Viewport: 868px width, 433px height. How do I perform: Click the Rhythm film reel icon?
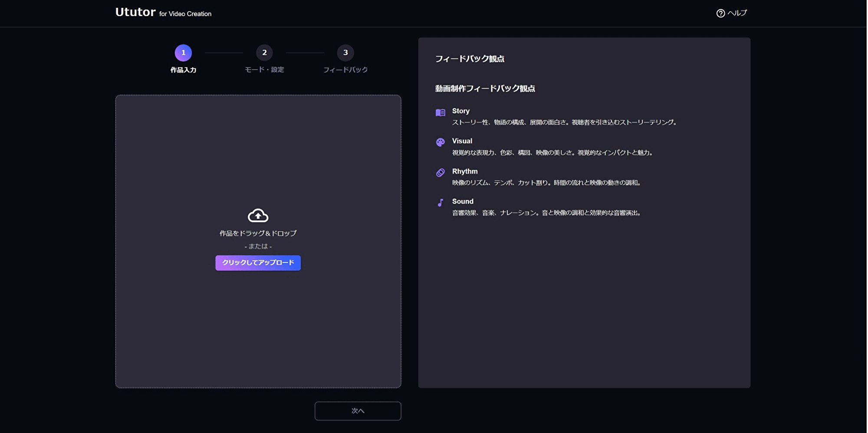(440, 173)
